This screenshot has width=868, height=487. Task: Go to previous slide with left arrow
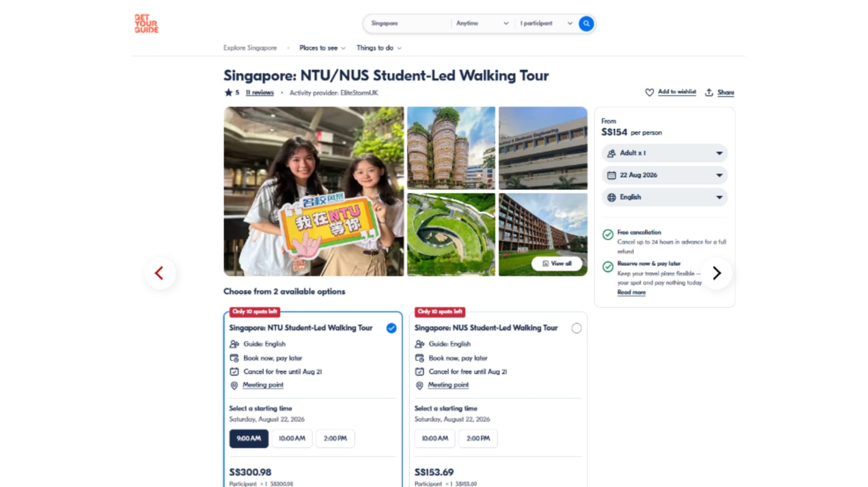(160, 273)
